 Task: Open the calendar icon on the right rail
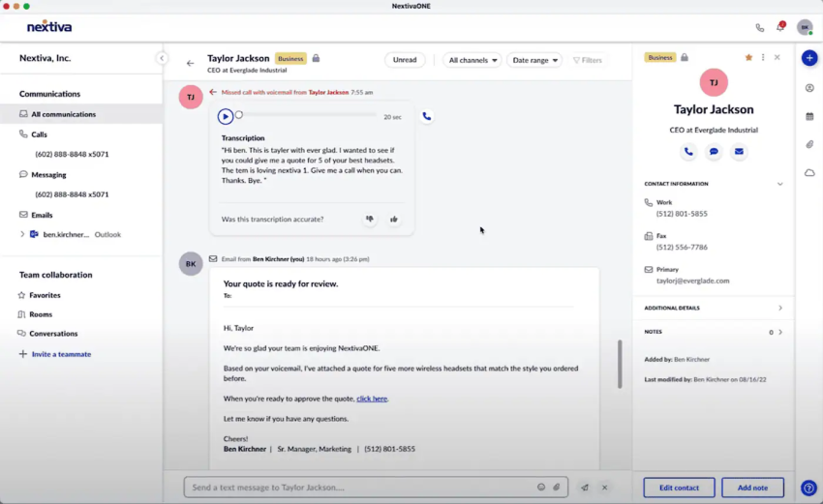809,116
